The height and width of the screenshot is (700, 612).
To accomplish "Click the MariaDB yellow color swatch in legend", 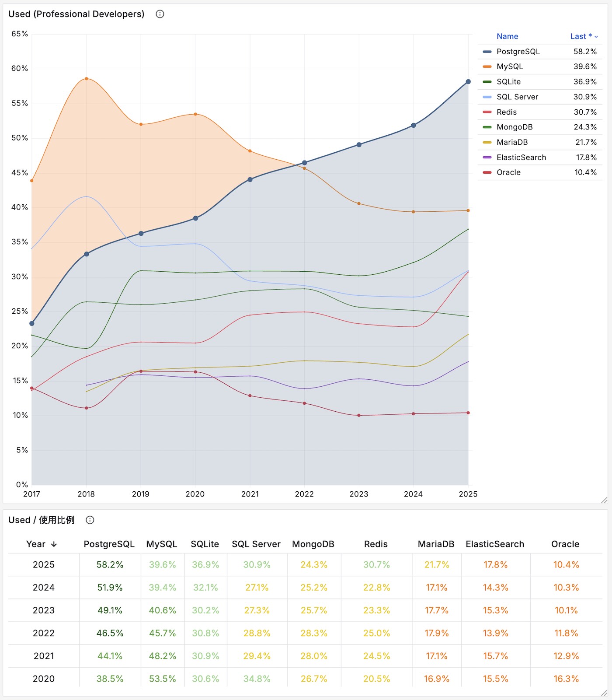I will click(x=487, y=142).
